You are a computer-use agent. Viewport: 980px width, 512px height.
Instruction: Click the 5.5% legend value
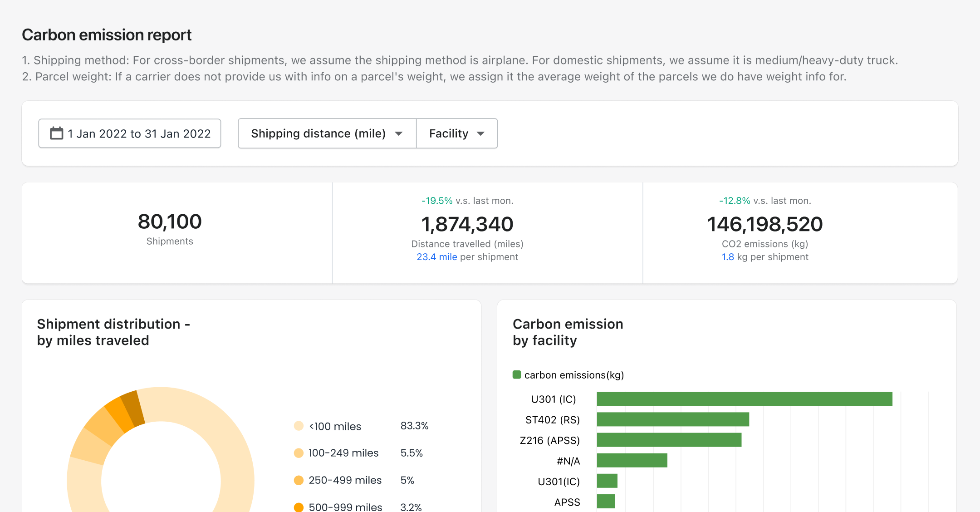pos(412,453)
